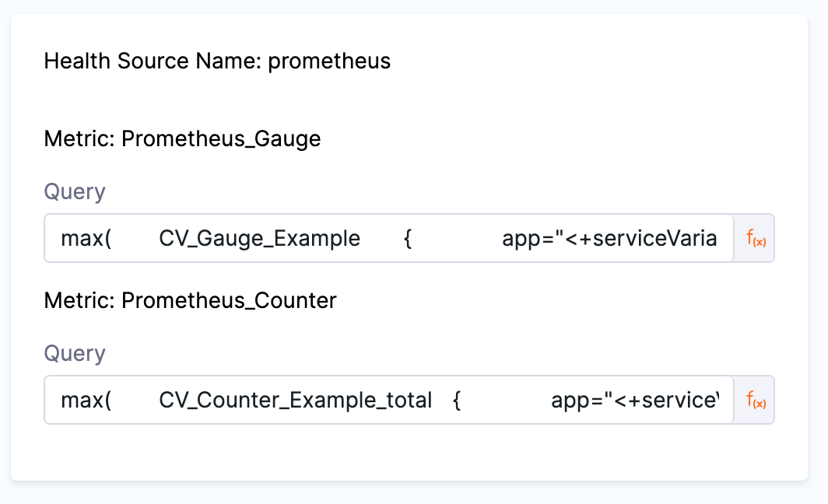The width and height of the screenshot is (828, 504).
Task: Click the opening brace in Gauge query
Action: pos(408,238)
